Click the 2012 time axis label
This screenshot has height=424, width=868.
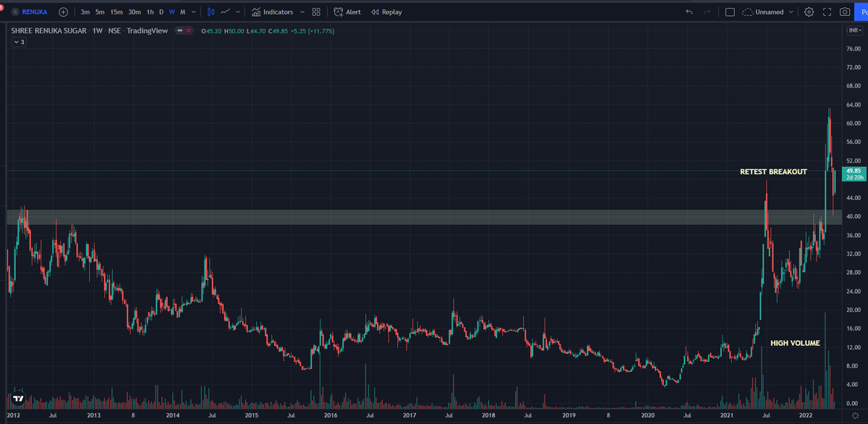[14, 416]
